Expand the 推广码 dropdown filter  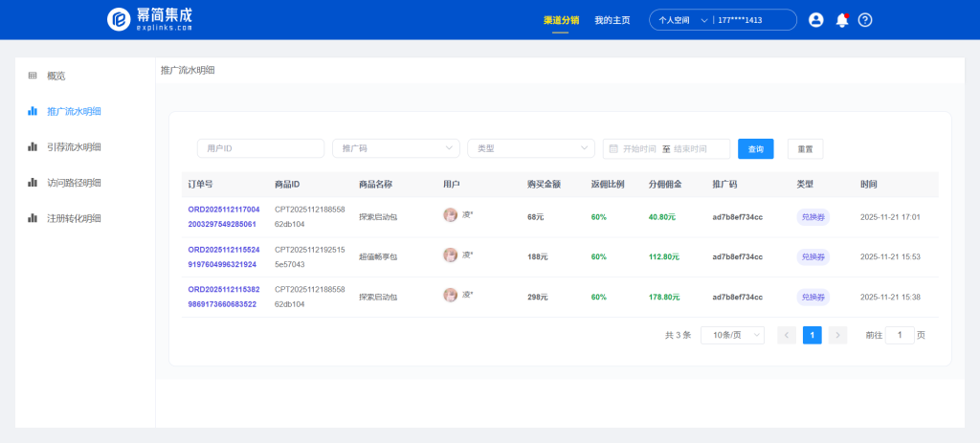(395, 148)
